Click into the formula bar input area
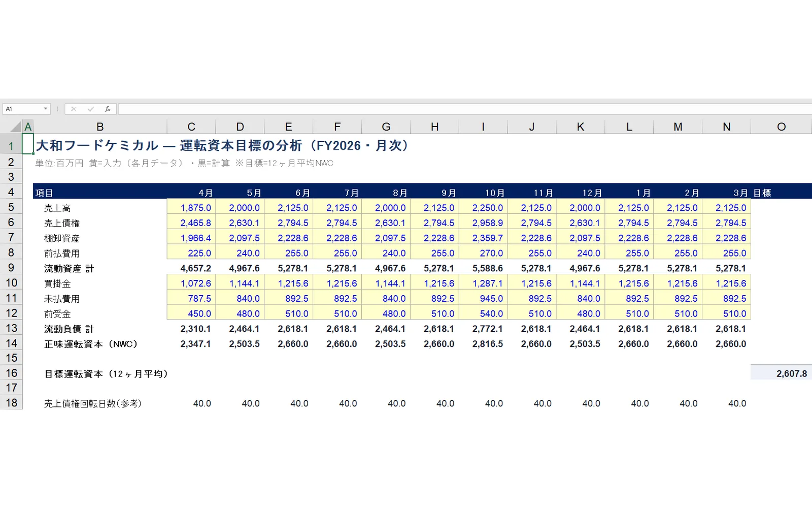The width and height of the screenshot is (812, 508). [464, 109]
